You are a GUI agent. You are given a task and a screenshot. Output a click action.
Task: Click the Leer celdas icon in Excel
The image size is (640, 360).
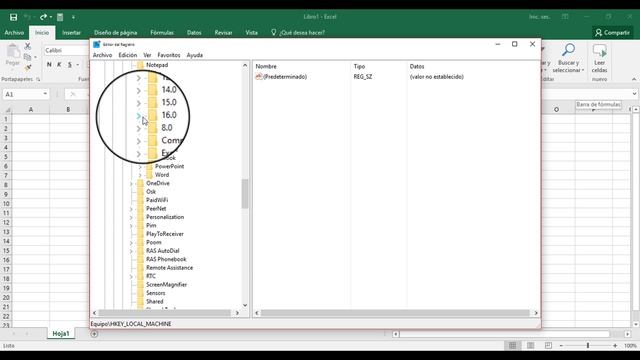click(600, 51)
